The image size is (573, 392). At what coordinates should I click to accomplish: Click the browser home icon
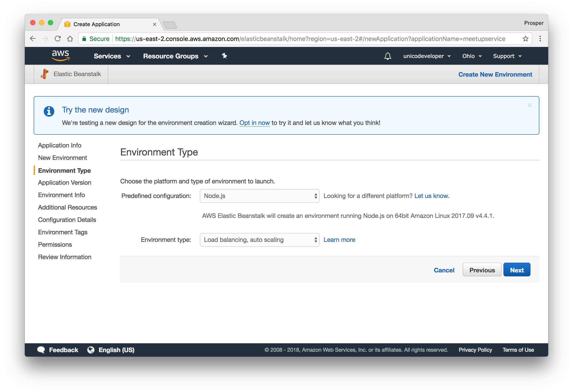[70, 39]
